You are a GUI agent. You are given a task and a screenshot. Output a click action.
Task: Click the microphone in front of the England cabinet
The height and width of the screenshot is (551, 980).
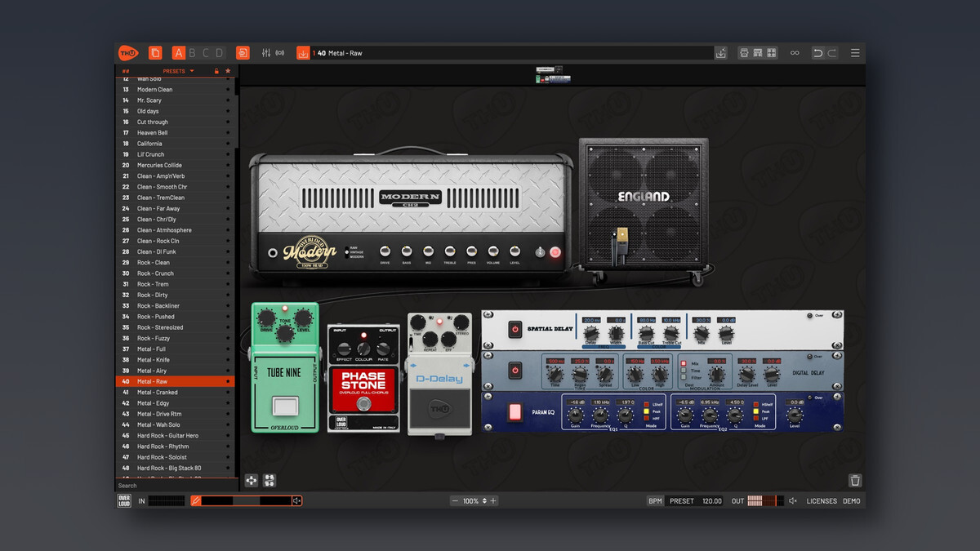622,245
